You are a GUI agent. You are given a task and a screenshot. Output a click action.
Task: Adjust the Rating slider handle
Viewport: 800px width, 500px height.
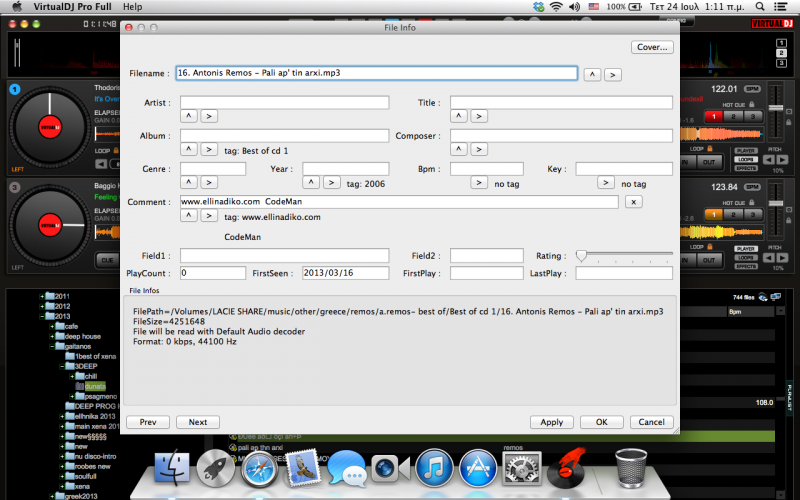pyautogui.click(x=581, y=256)
